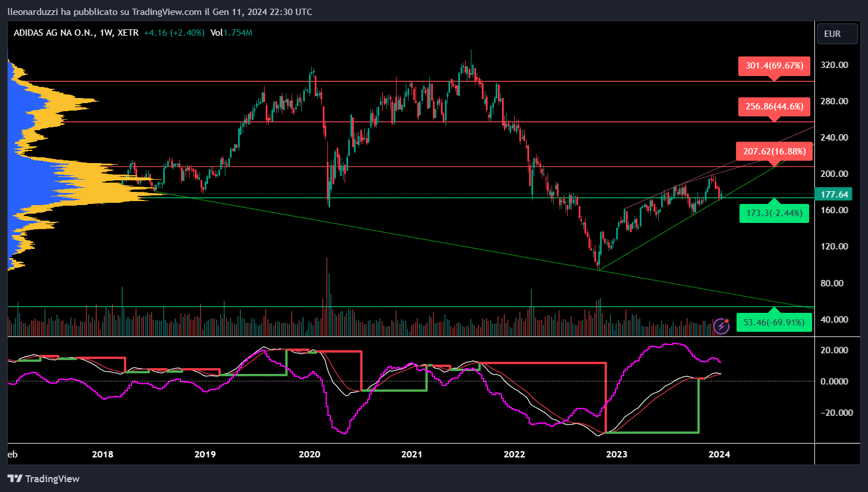
Task: Click the TradingView logo
Action: pos(44,479)
